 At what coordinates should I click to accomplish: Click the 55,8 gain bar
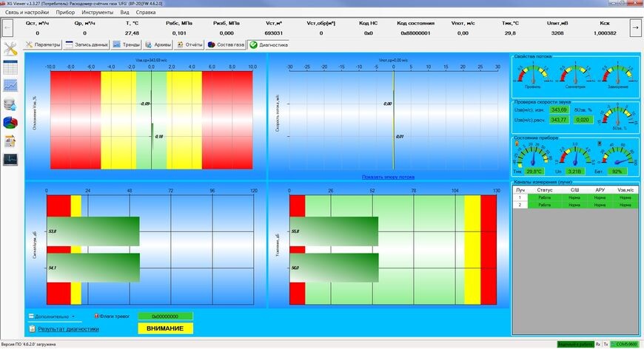334,231
